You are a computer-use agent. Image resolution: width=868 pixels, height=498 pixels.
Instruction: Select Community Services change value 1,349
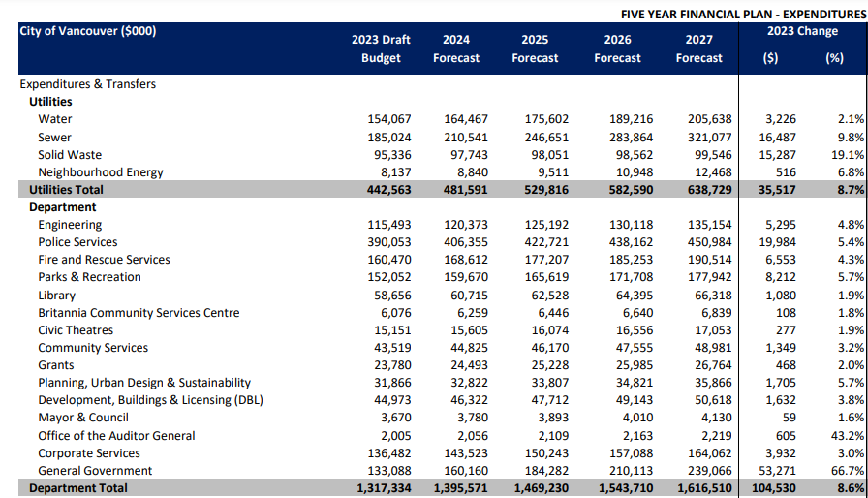(x=781, y=348)
